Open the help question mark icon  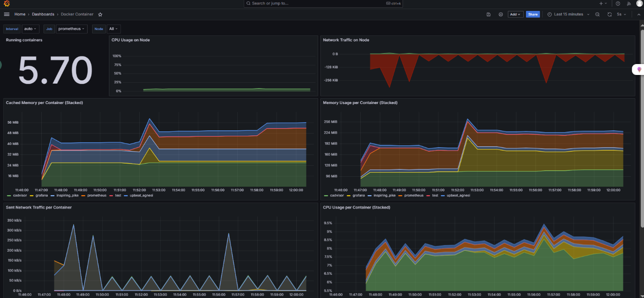tap(618, 4)
